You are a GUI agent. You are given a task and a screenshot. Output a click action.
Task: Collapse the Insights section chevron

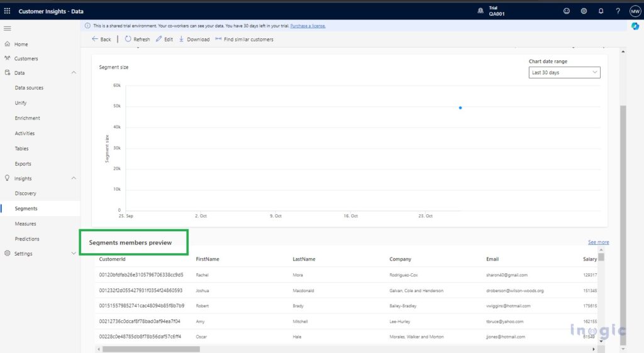[x=74, y=178]
